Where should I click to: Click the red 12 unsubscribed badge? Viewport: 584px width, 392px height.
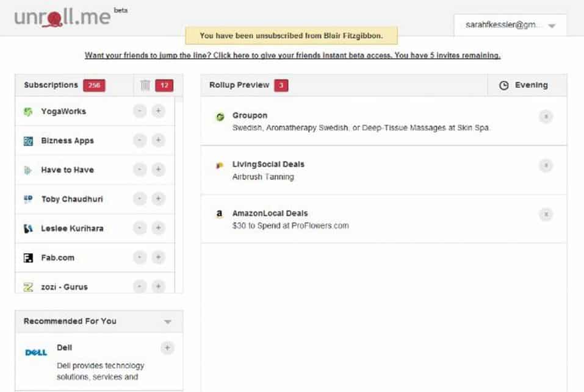pyautogui.click(x=164, y=85)
